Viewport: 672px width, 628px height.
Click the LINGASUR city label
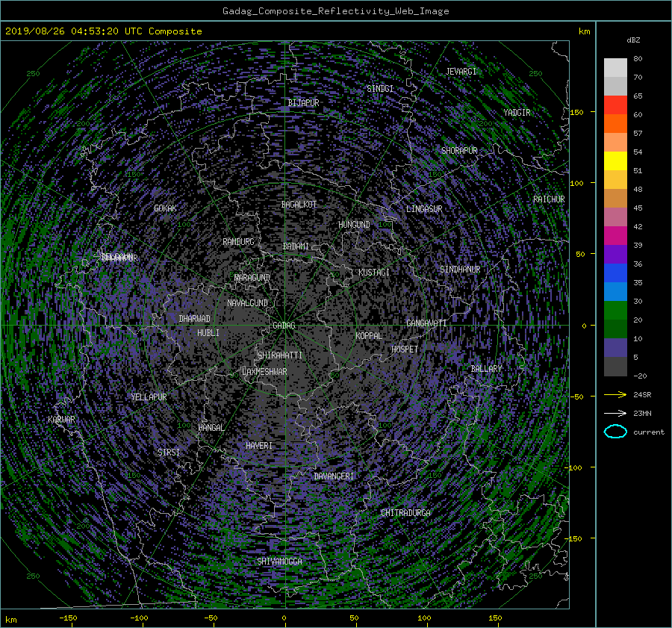pyautogui.click(x=424, y=209)
